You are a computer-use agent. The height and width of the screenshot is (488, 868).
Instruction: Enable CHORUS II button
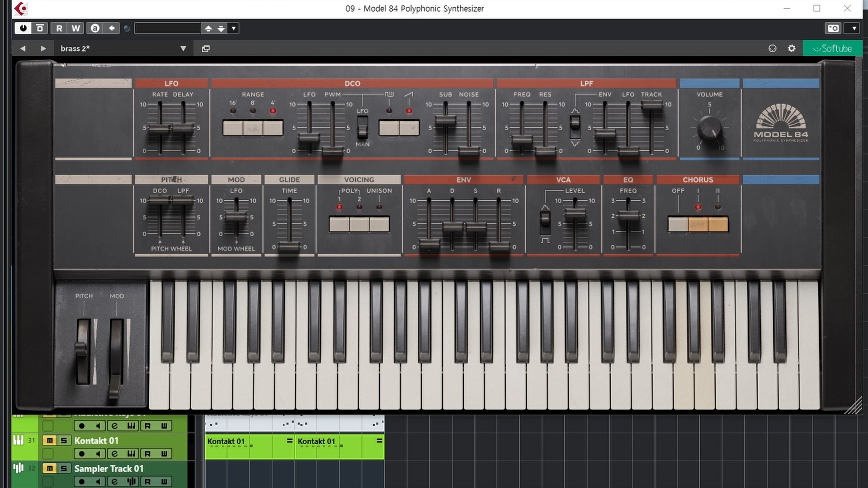click(718, 224)
